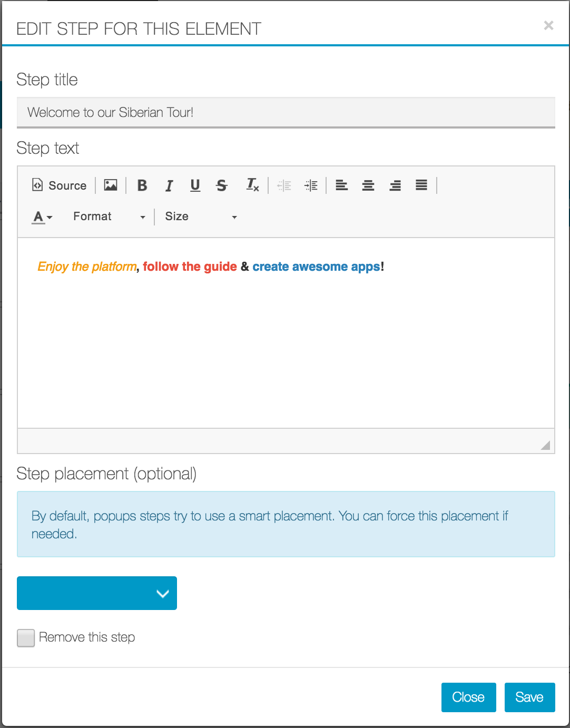Align text to the left
The image size is (570, 728).
click(x=342, y=185)
